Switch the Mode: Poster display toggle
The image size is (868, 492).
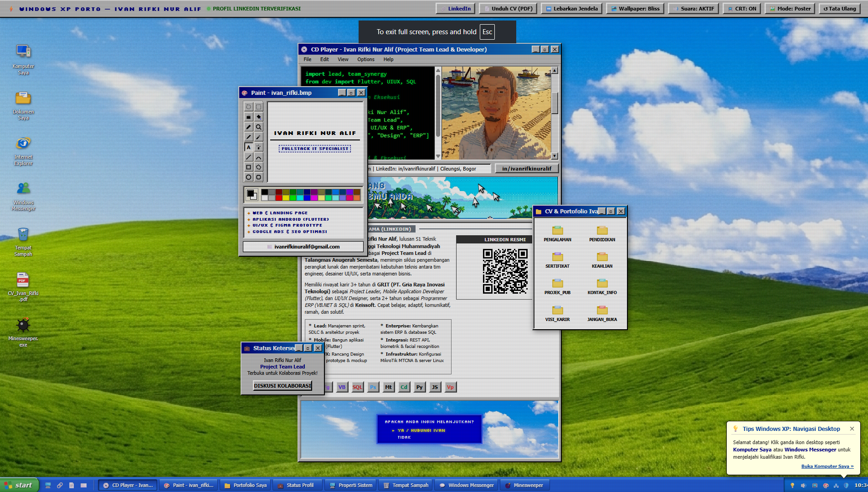coord(790,9)
